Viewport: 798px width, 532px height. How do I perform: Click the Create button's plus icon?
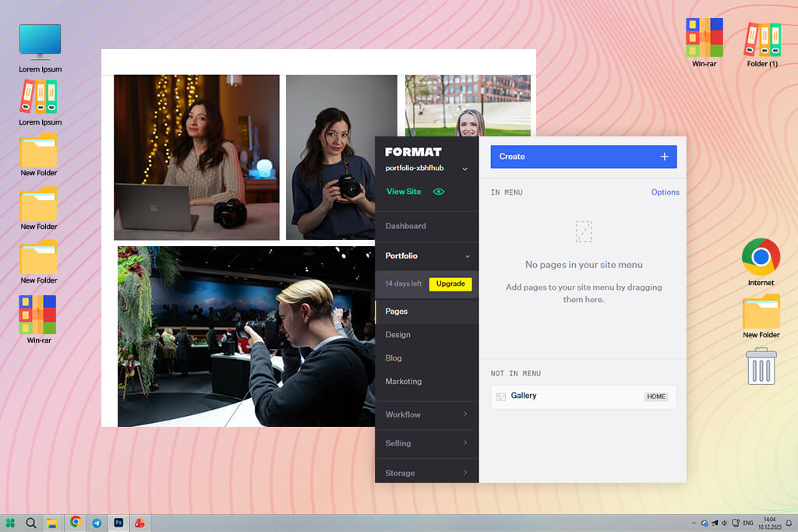click(x=664, y=157)
